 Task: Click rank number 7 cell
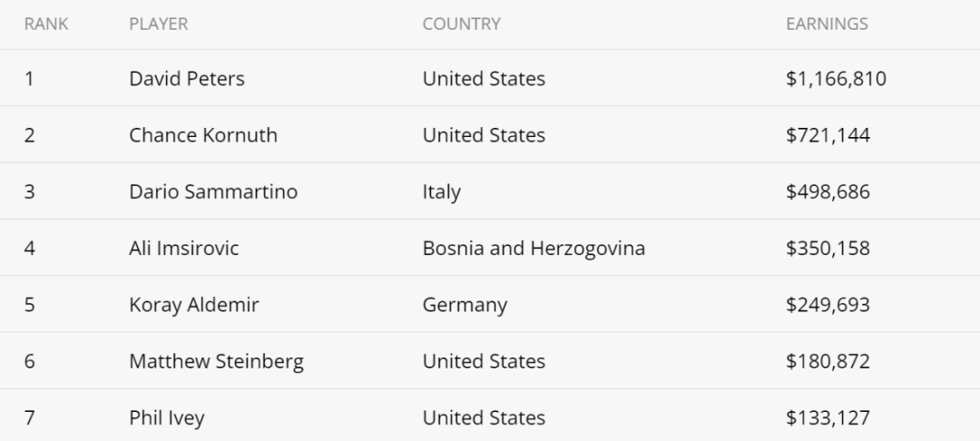pyautogui.click(x=29, y=418)
